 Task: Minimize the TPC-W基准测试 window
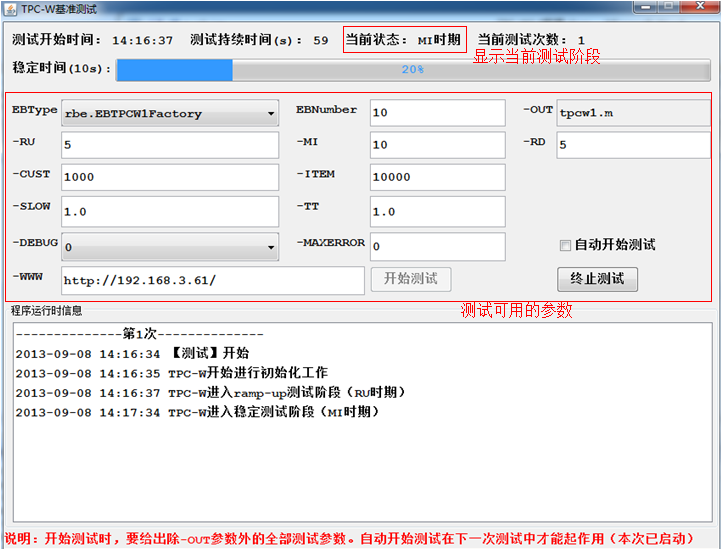coord(647,6)
